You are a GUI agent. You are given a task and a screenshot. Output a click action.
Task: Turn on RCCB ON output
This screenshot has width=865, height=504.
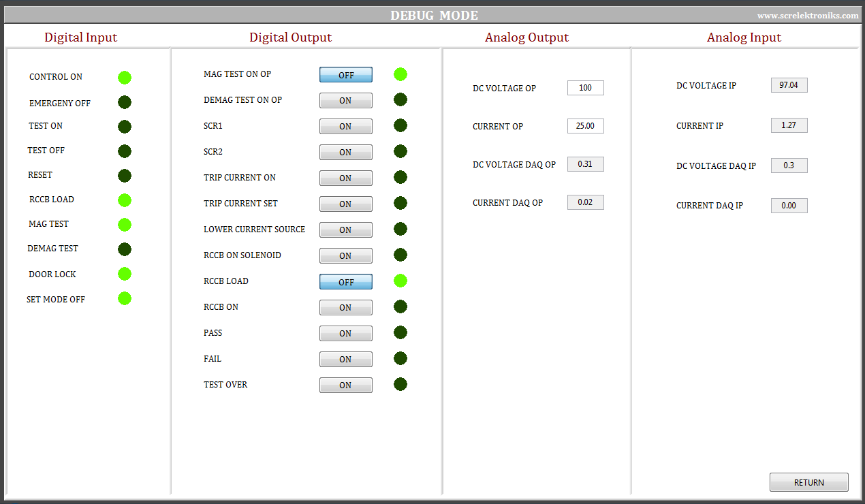pyautogui.click(x=346, y=308)
